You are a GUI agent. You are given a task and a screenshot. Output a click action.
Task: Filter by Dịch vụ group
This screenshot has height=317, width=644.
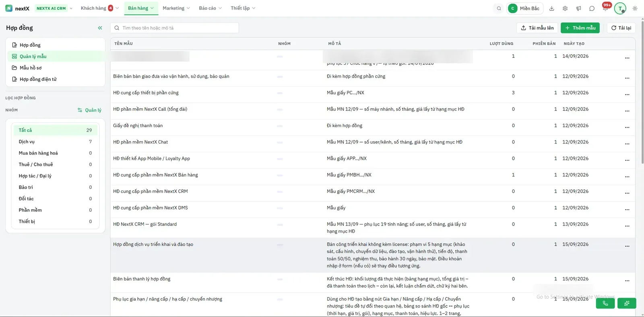click(55, 142)
